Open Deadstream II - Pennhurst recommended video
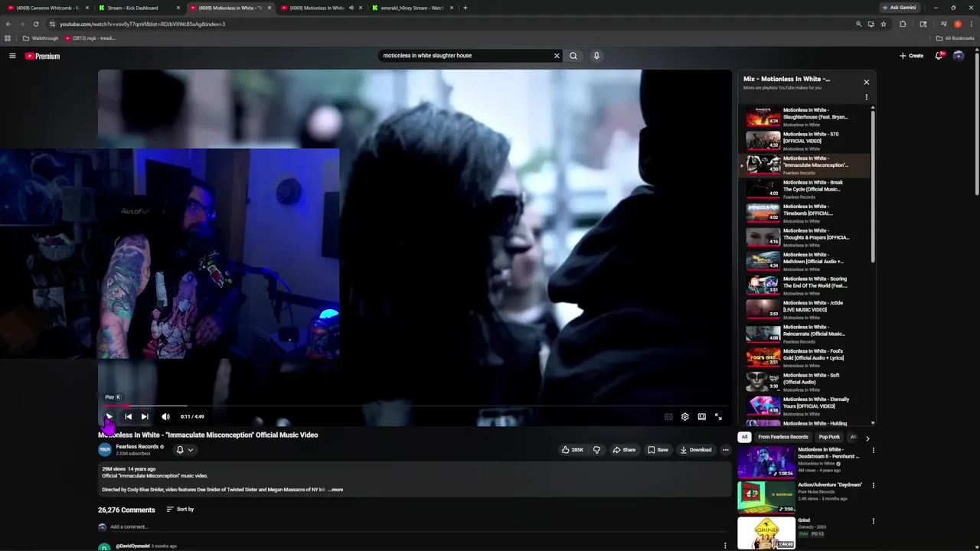980x551 pixels. 802,462
